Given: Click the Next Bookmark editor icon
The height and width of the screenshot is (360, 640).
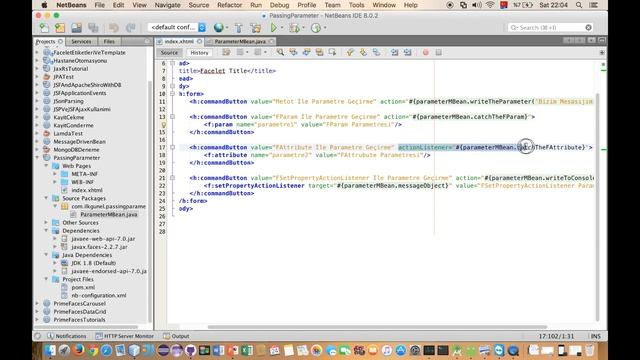Looking at the screenshot, I should click(x=363, y=52).
